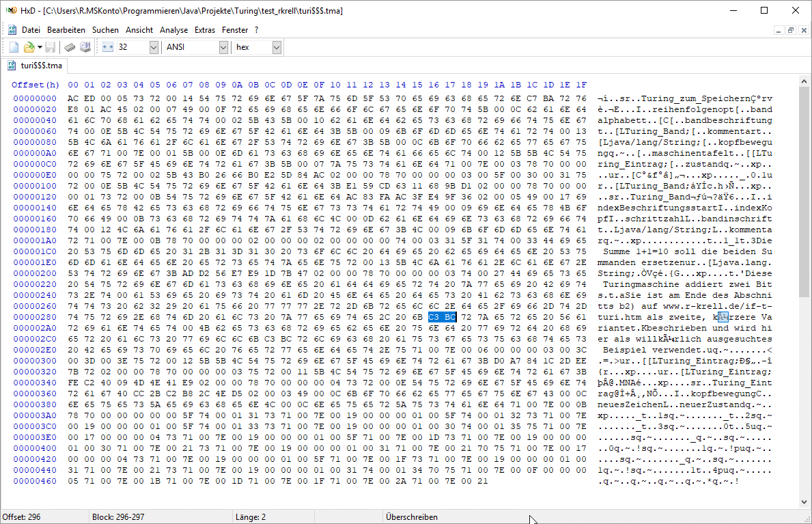Open the Bearbeiten menu
This screenshot has height=524, width=812.
[x=66, y=30]
